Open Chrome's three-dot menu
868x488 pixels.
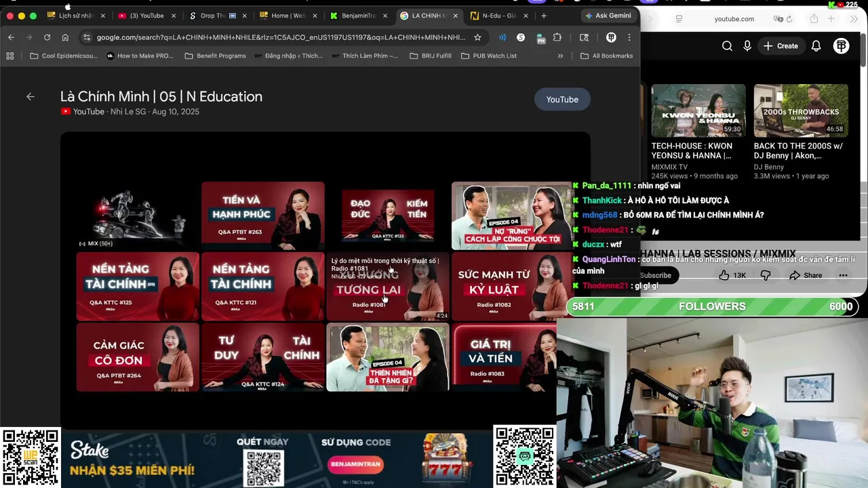point(629,37)
